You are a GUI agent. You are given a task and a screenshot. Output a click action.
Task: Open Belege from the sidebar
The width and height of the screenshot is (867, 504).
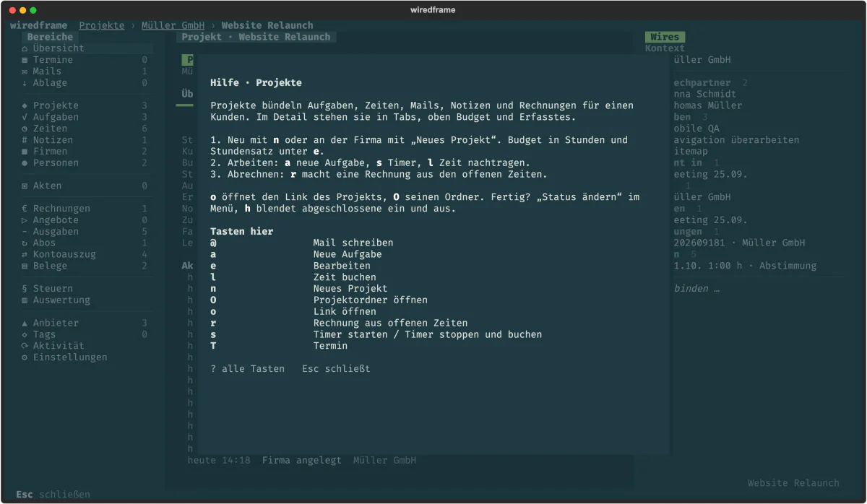point(85,266)
